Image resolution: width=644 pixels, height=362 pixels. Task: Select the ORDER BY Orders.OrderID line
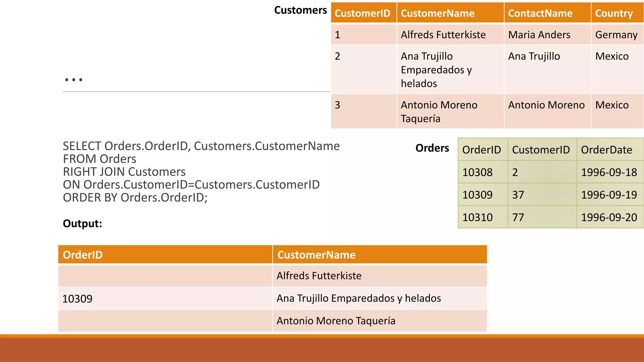135,198
